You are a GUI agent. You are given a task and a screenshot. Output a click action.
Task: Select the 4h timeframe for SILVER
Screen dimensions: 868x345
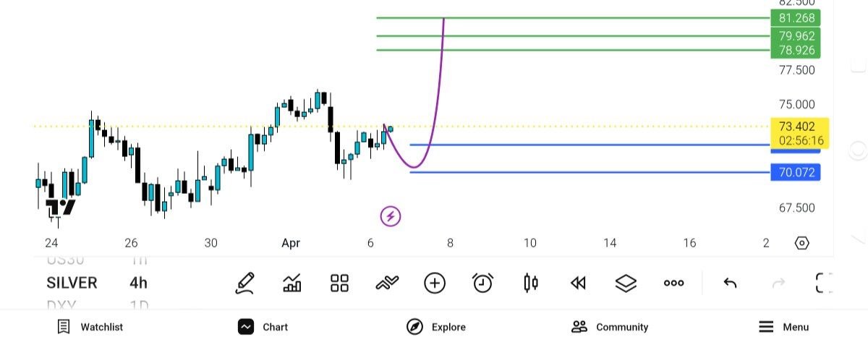pos(139,283)
